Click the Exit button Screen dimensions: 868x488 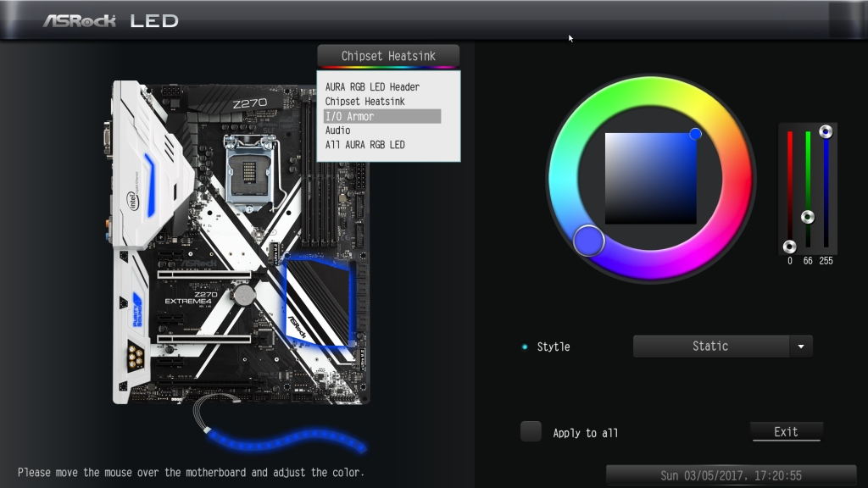786,431
